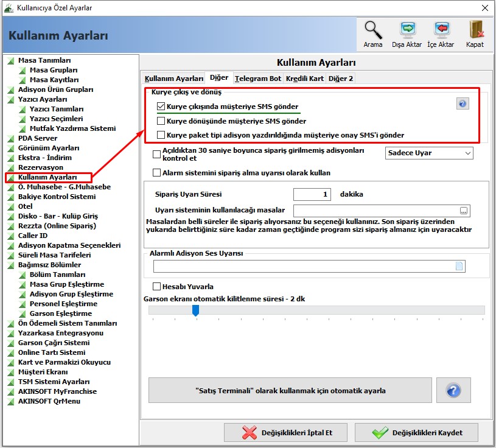Click the Dışa Aktar export icon
The height and width of the screenshot is (448, 496).
pos(407,30)
